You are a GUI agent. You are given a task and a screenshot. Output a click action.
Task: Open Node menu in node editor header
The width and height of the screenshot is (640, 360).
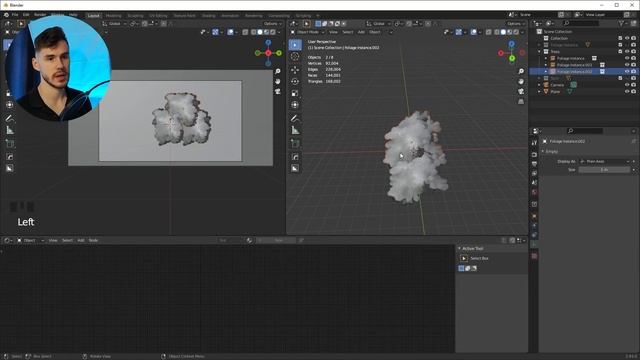pos(93,240)
